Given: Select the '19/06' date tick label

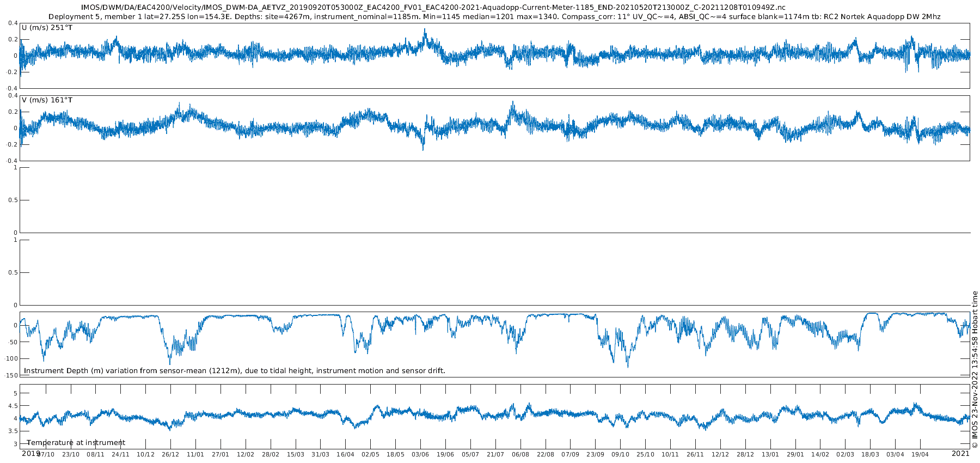Looking at the screenshot, I should tap(445, 454).
